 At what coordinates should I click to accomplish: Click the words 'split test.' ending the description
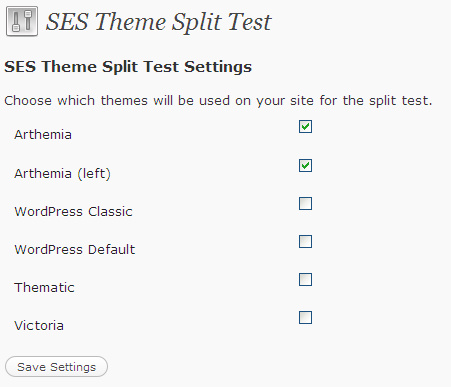400,101
